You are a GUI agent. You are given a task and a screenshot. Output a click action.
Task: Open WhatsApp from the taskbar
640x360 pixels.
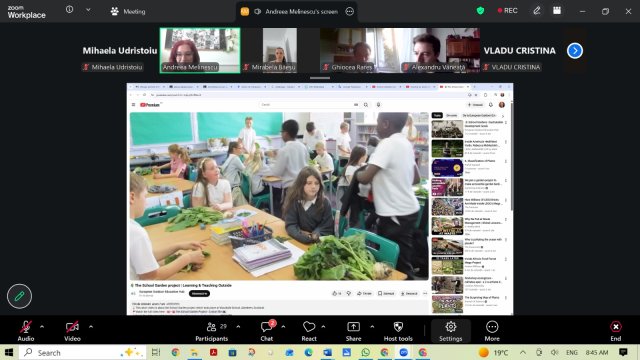tap(365, 352)
